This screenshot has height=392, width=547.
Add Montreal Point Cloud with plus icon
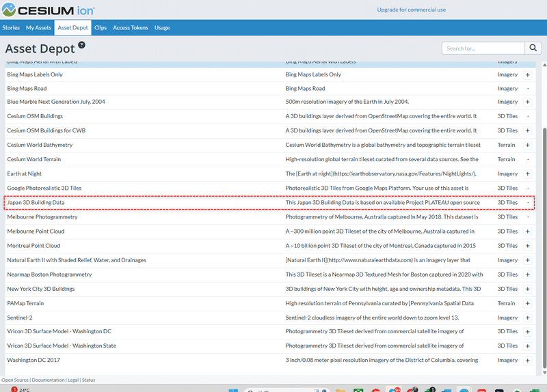tap(527, 246)
